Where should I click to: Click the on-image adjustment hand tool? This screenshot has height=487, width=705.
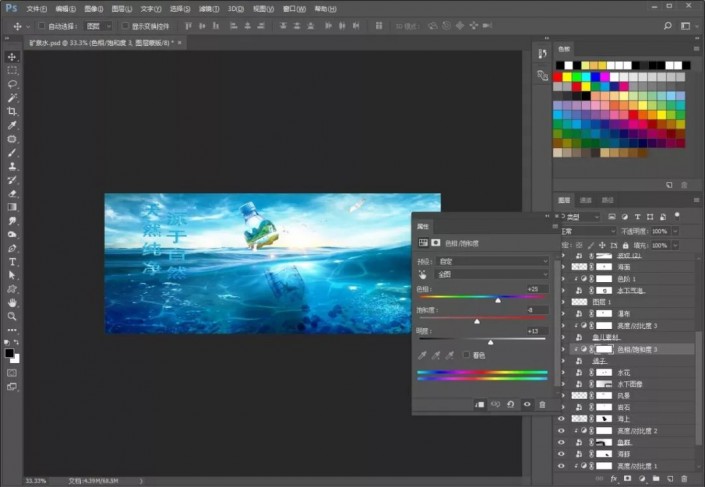(x=422, y=274)
